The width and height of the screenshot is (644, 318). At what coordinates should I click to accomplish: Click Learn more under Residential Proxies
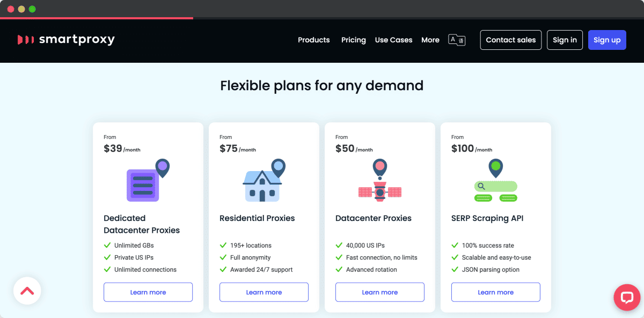coord(264,292)
